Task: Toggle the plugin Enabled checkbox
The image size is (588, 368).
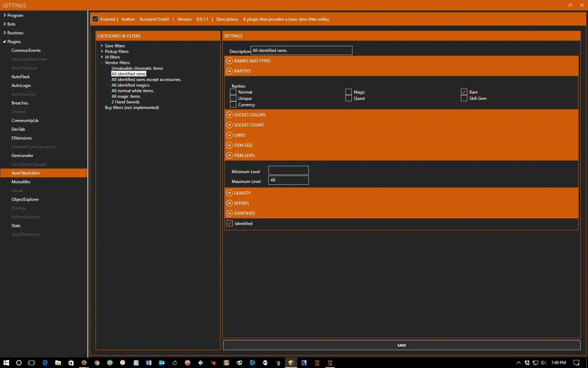Action: click(x=95, y=19)
